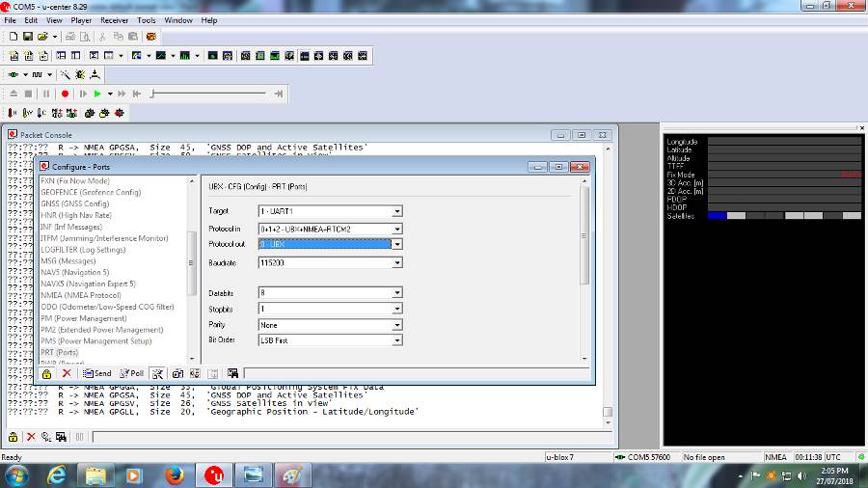The image size is (868, 488).
Task: Click the player position slider track
Action: [x=212, y=94]
